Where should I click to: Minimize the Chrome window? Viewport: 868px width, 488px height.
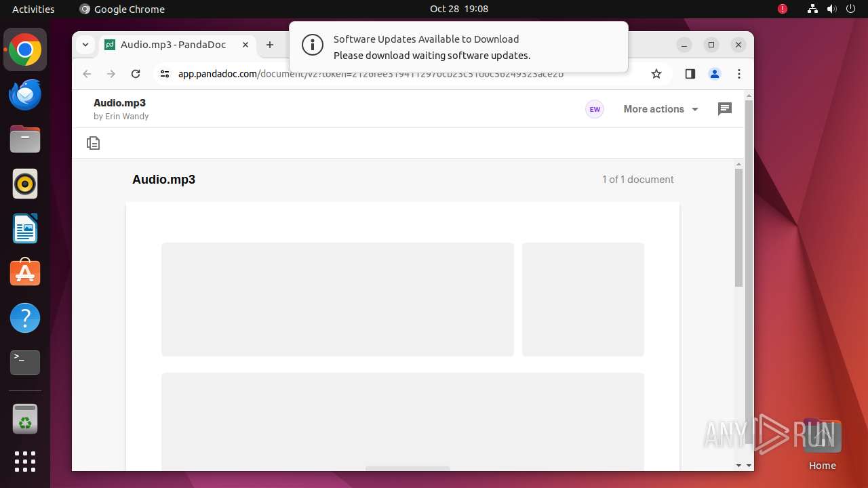point(684,45)
